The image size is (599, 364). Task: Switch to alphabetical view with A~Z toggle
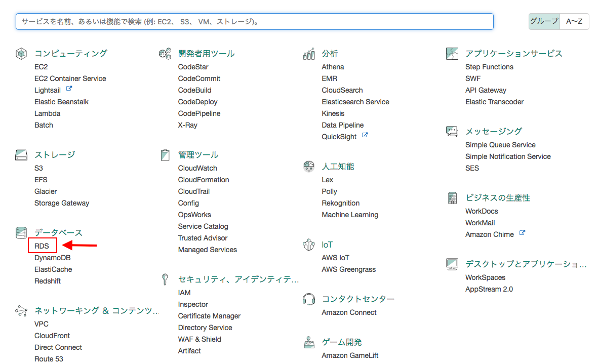574,21
